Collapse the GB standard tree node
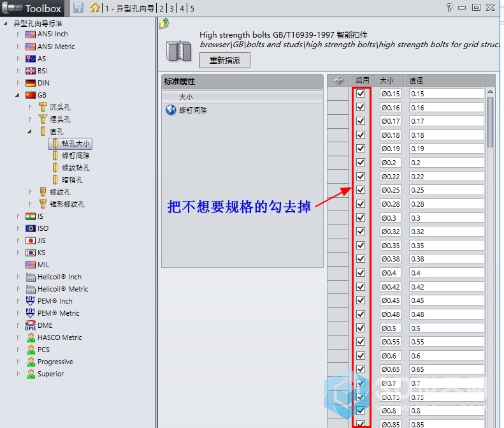The width and height of the screenshot is (504, 428). point(18,95)
